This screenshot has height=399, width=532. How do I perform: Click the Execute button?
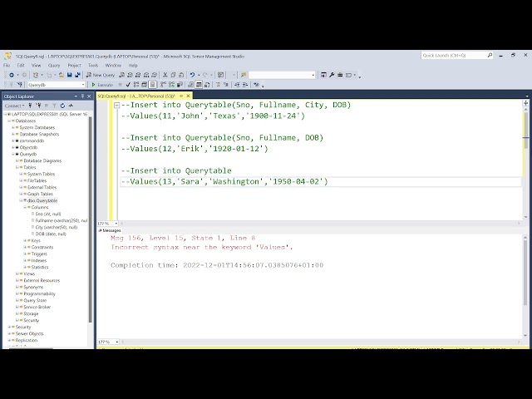point(102,85)
